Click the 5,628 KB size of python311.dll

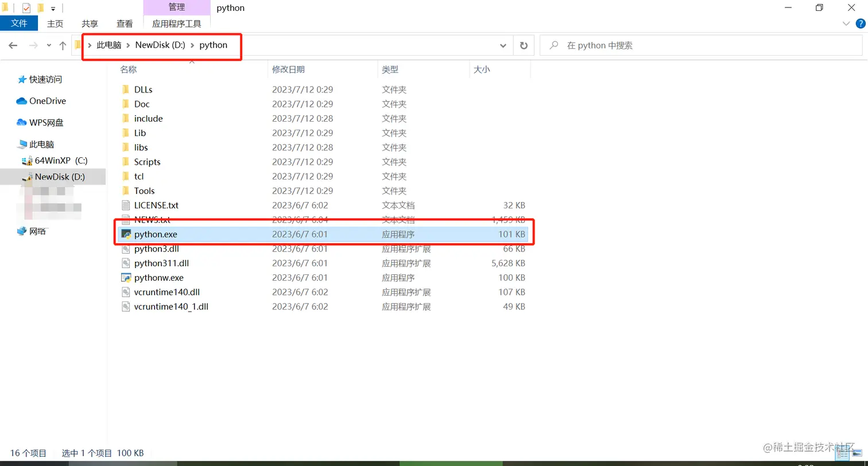[x=508, y=263]
